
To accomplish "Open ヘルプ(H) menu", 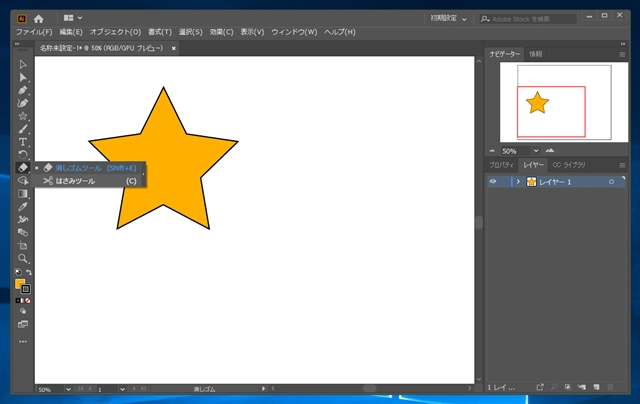I will click(x=340, y=32).
